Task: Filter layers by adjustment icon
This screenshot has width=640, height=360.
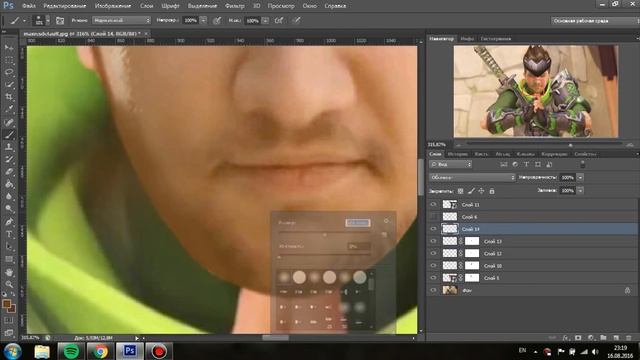Action: tap(515, 164)
